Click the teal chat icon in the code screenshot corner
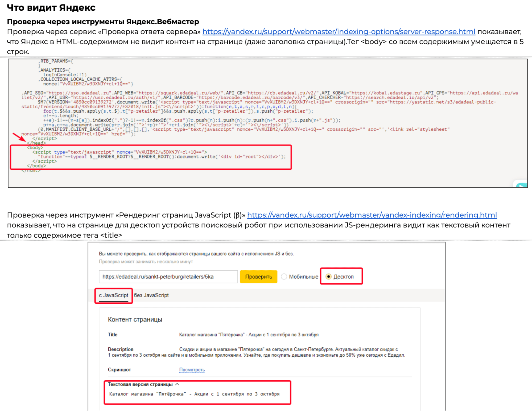 coord(522,185)
